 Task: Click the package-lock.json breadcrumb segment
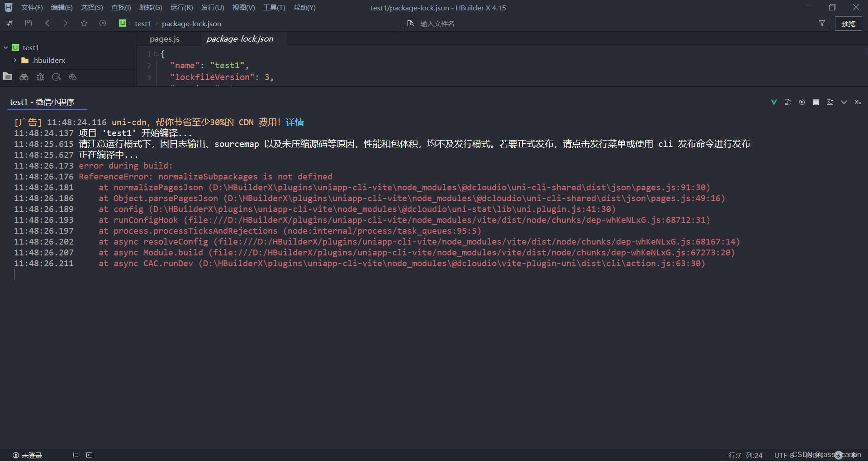191,24
